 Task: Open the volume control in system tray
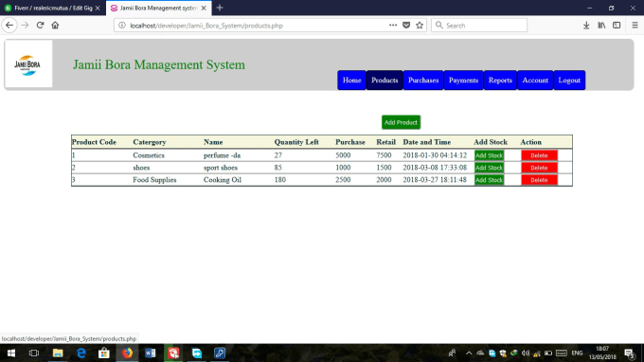[x=526, y=353]
